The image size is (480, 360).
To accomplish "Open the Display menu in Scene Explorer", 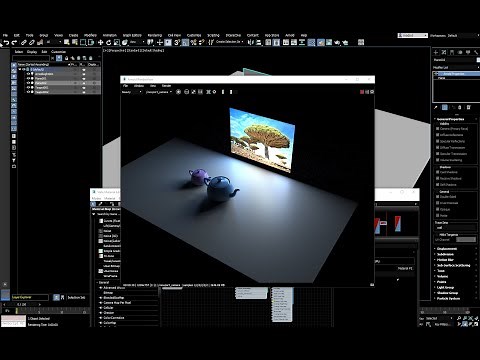I will (x=32, y=52).
